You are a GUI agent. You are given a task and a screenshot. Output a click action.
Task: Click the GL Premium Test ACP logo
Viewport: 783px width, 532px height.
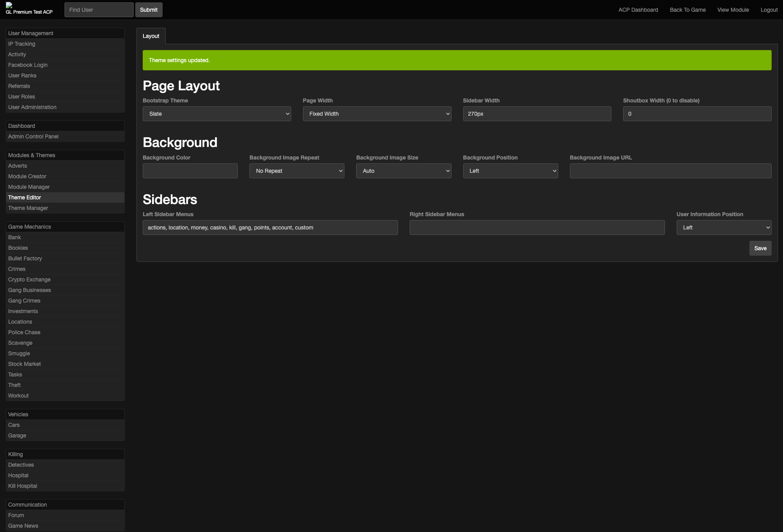pos(29,9)
